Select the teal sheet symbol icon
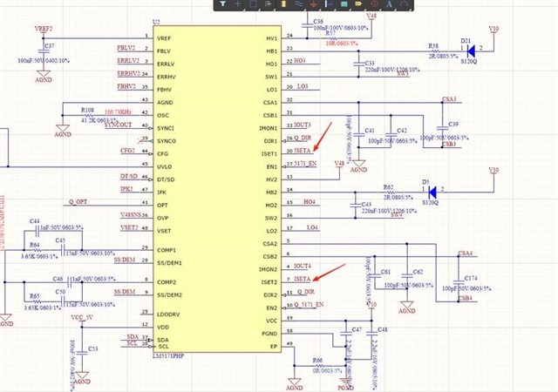 (x=344, y=3)
